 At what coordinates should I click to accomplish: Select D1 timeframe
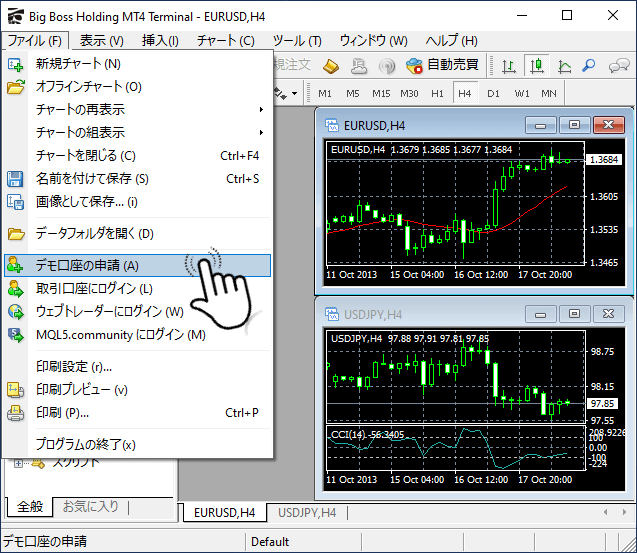493,94
